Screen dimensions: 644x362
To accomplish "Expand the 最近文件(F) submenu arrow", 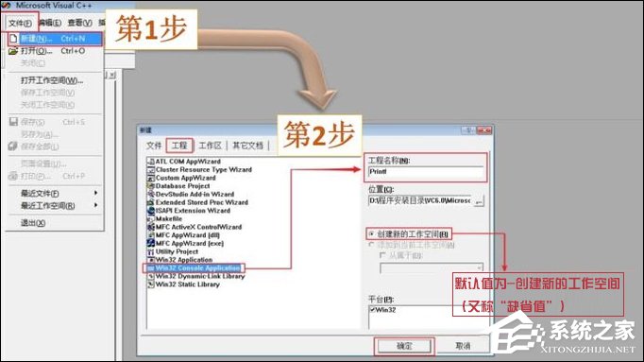I will pyautogui.click(x=95, y=193).
